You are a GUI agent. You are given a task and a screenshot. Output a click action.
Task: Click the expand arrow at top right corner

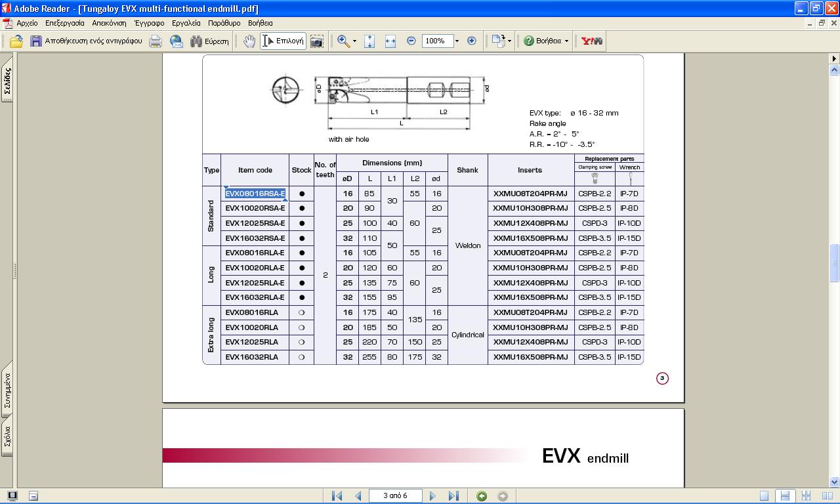(x=834, y=58)
